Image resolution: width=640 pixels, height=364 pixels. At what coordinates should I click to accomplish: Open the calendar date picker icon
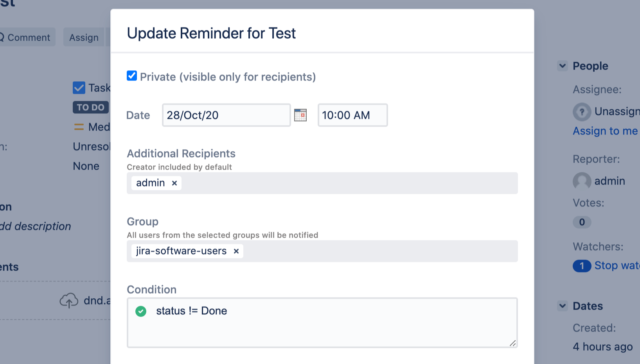[x=300, y=115]
